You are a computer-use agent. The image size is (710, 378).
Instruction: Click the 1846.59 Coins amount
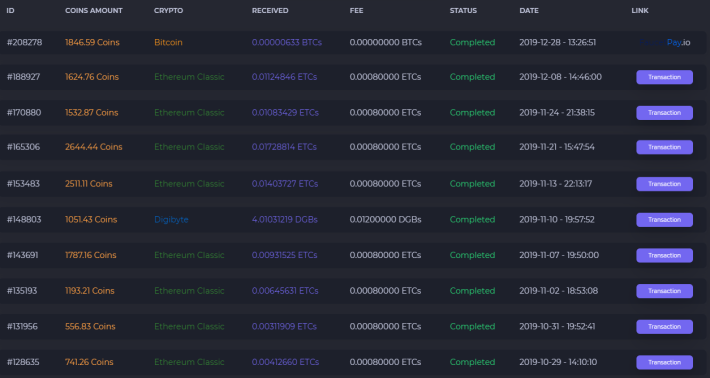(92, 43)
